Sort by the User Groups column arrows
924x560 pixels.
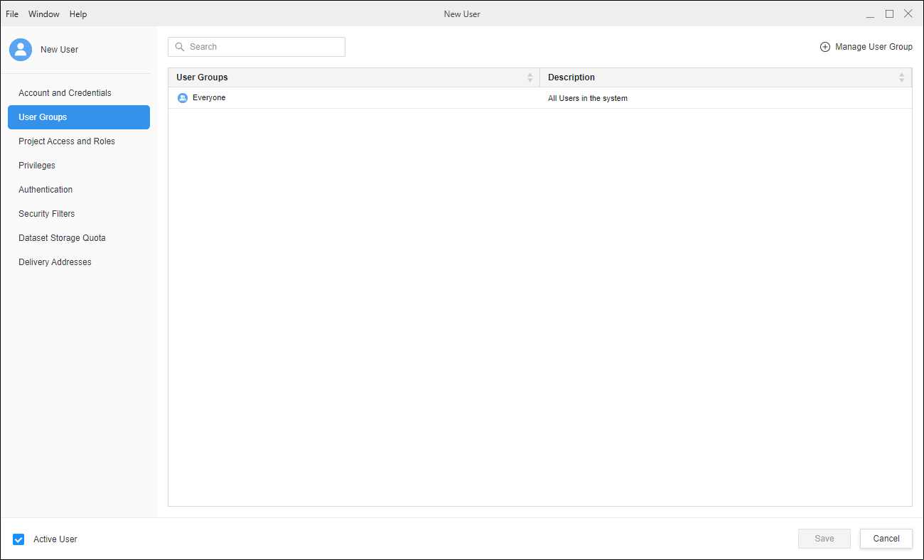point(530,77)
